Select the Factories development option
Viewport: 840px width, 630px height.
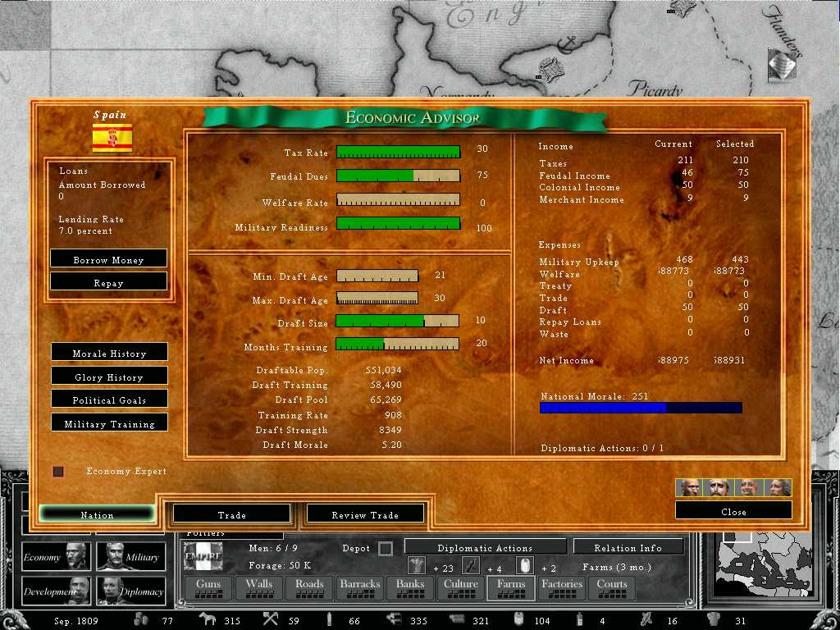[x=562, y=587]
